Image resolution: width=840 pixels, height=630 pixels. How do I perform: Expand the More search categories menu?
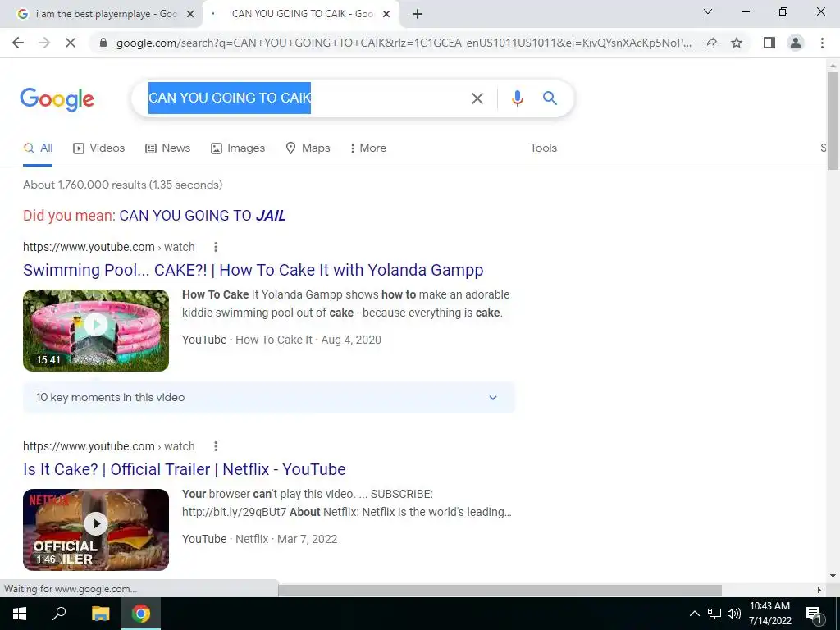click(x=368, y=148)
